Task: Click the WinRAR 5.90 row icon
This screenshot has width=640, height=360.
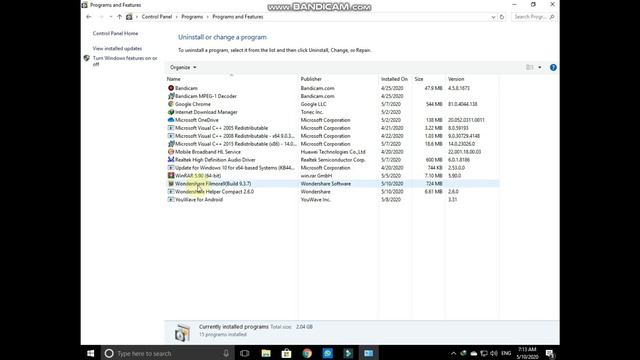Action: (x=171, y=176)
